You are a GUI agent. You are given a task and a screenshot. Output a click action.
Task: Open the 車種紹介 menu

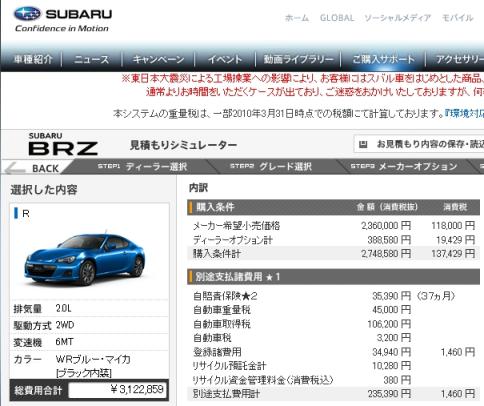[x=33, y=59]
